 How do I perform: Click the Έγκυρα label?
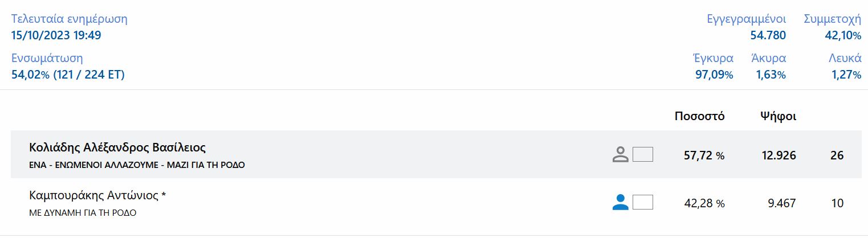pyautogui.click(x=712, y=58)
